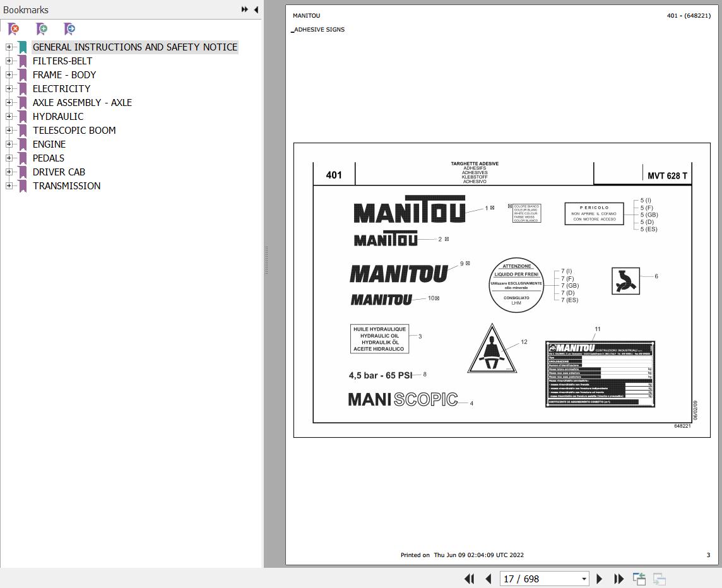Expand the TELESCOPIC BOOM bookmark node
This screenshot has width=722, height=588.
click(x=9, y=131)
